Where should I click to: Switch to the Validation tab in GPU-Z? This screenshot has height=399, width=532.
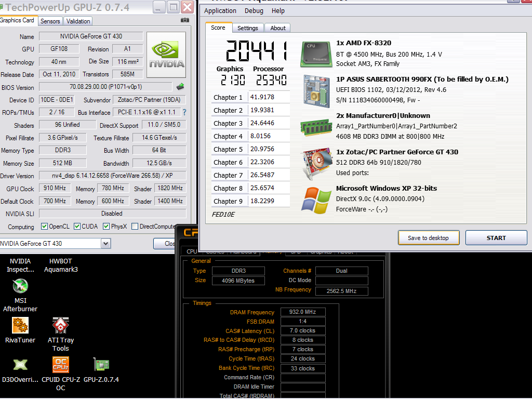tap(78, 21)
